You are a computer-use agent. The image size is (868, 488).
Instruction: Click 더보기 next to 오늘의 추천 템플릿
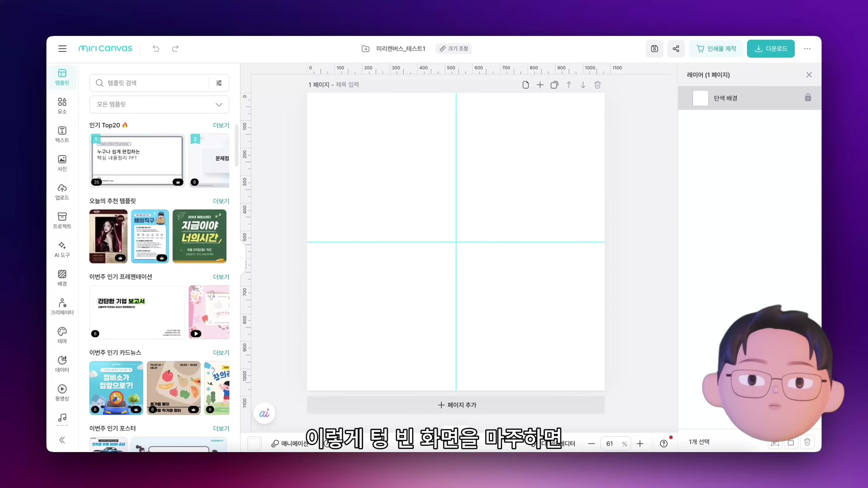221,201
